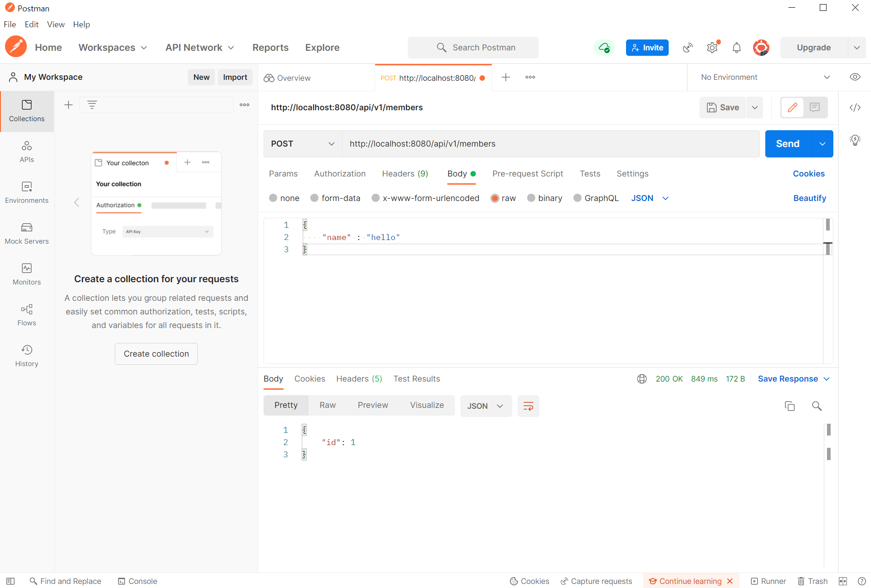
Task: Open the raw body JSON format dropdown
Action: coord(650,198)
